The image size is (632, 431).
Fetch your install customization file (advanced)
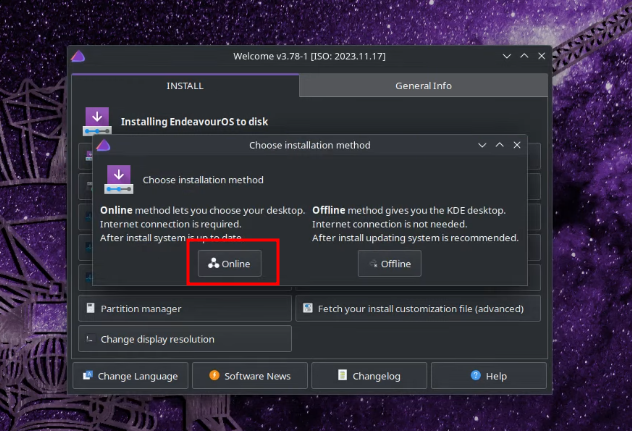(x=418, y=308)
